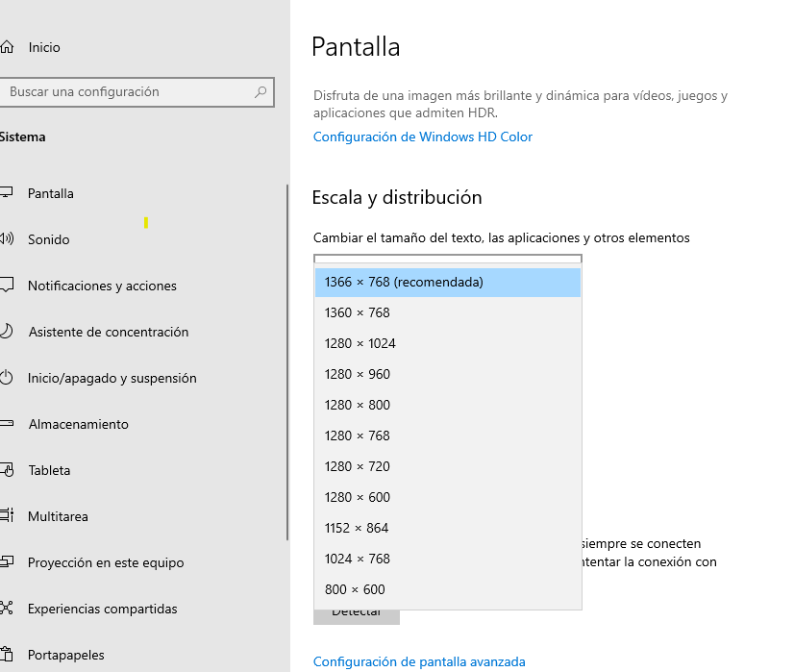Image resolution: width=794 pixels, height=672 pixels.
Task: Select the Sonido speaker icon
Action: pyautogui.click(x=7, y=238)
